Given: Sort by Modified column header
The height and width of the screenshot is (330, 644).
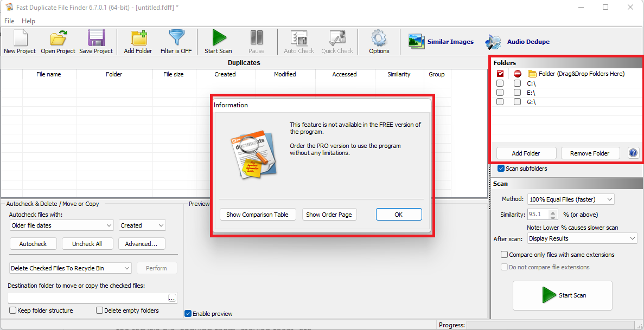Looking at the screenshot, I should (285, 74).
